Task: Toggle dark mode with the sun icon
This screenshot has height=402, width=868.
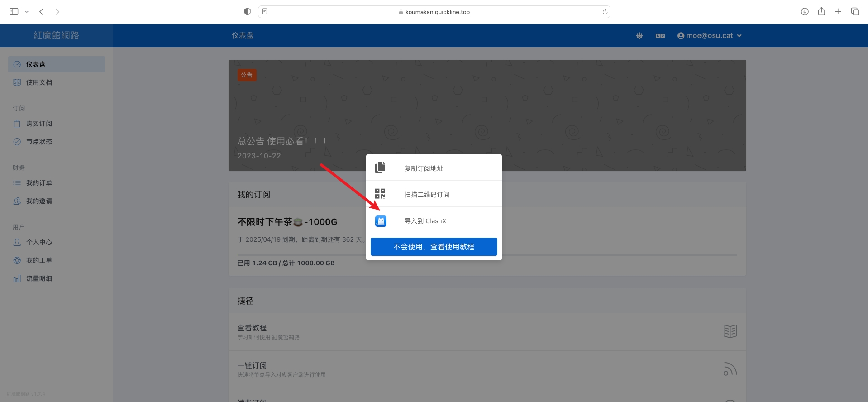Action: coord(639,36)
